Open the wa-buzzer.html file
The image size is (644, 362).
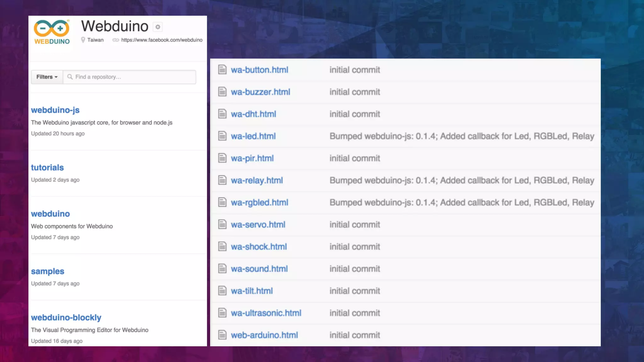click(x=260, y=92)
